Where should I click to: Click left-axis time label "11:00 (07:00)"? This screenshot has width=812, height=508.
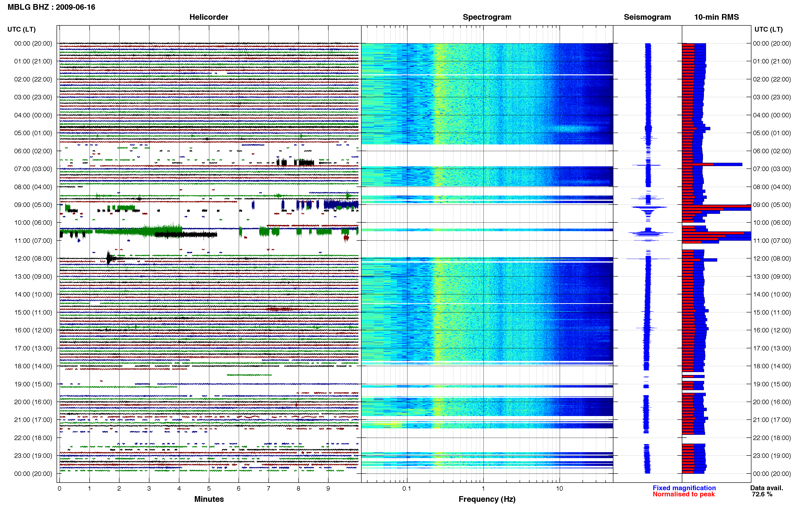point(33,240)
